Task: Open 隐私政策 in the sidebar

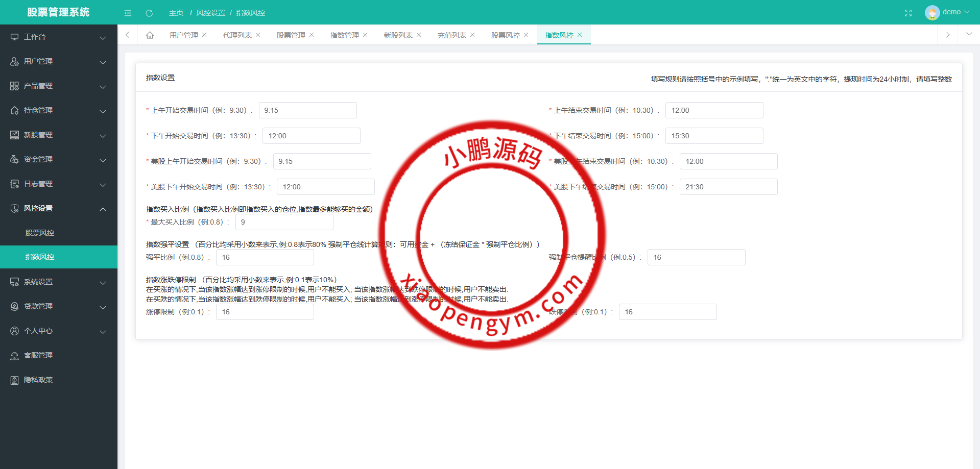Action: 38,380
